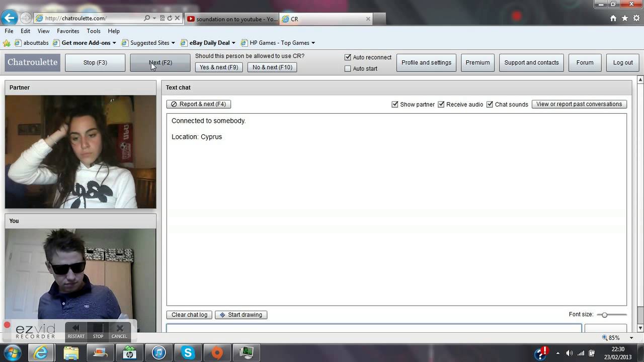Screen dimensions: 644x362
Task: Stop loading with the address bar X
Action: pyautogui.click(x=177, y=18)
